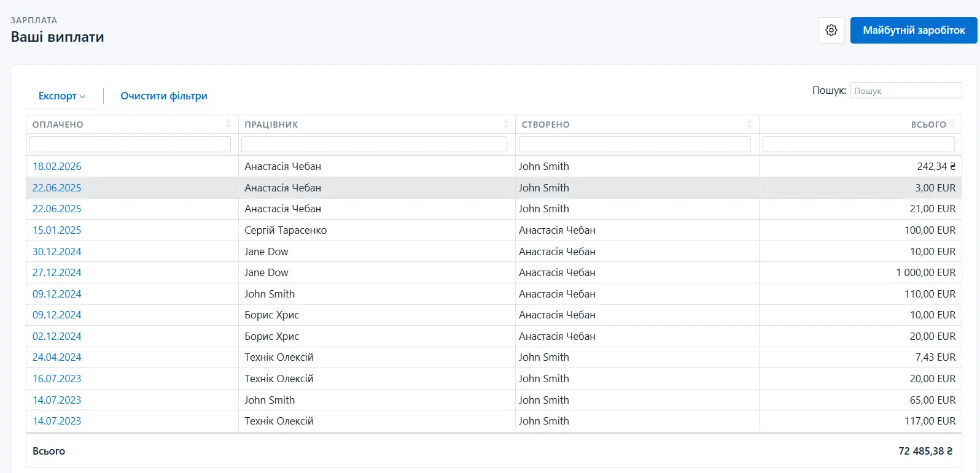980x473 pixels.
Task: Click the sort arrows in Створено column
Action: pyautogui.click(x=749, y=124)
